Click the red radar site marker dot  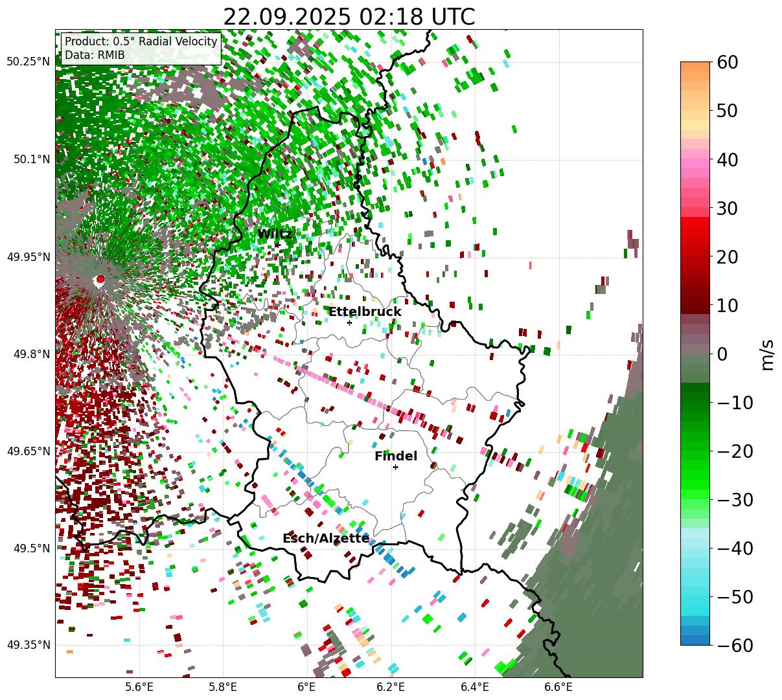click(100, 278)
